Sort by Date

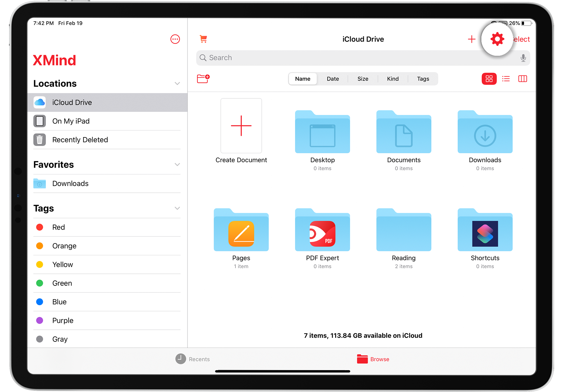(x=333, y=79)
